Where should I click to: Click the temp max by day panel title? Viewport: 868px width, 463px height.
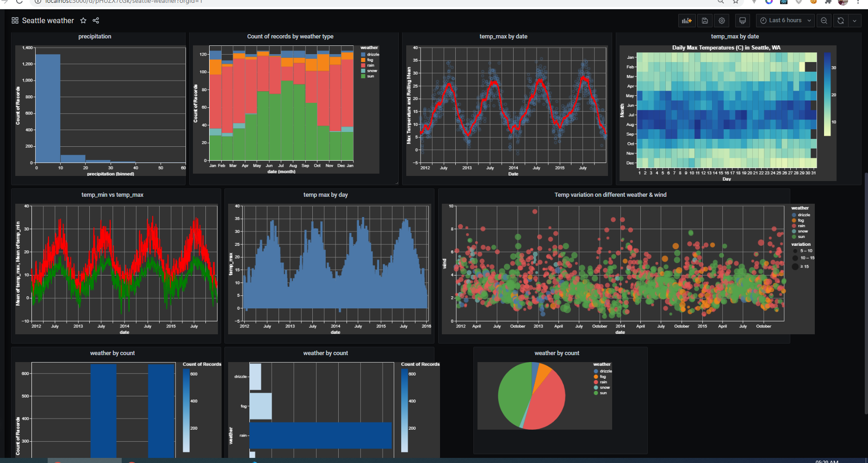[326, 195]
